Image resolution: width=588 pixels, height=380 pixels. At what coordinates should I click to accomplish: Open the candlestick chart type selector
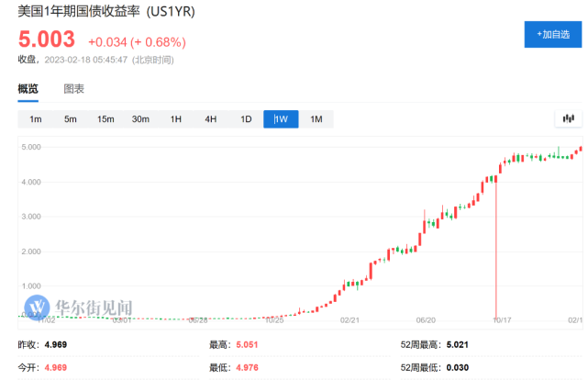coord(568,118)
